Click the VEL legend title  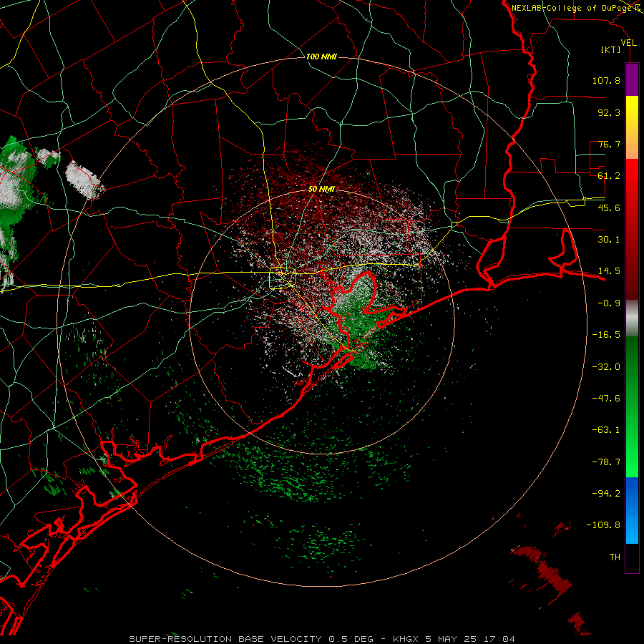coord(628,43)
